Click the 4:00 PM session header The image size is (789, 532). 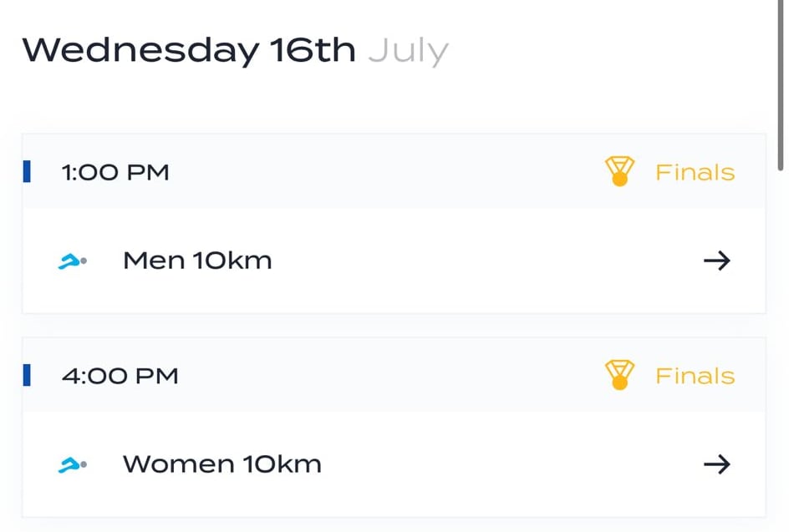(x=394, y=375)
